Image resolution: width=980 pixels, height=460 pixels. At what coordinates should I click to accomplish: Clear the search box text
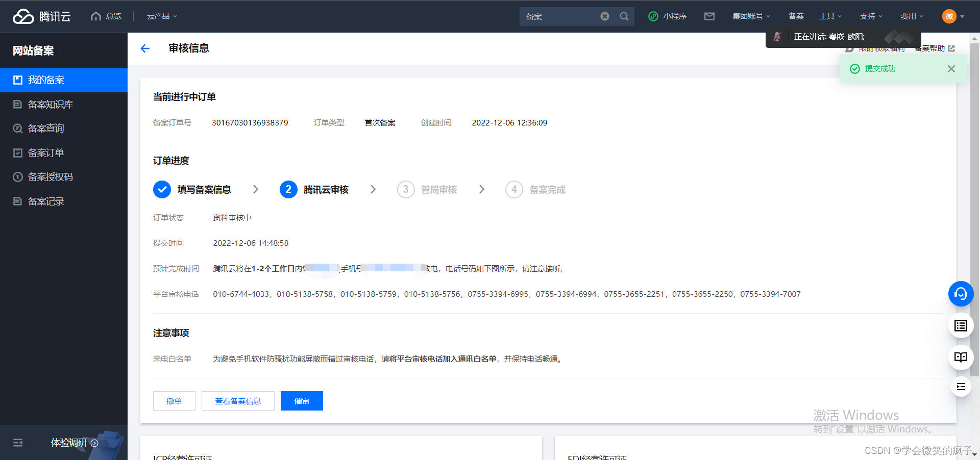(605, 16)
